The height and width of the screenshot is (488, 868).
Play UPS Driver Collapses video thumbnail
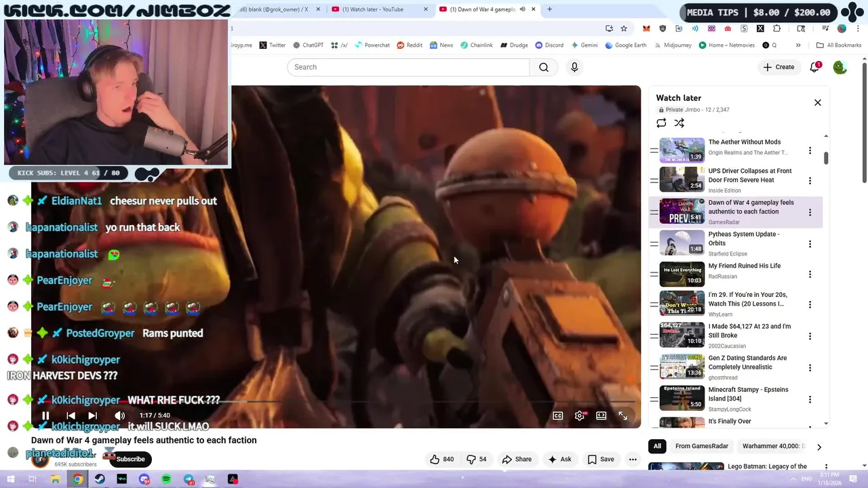coord(682,180)
